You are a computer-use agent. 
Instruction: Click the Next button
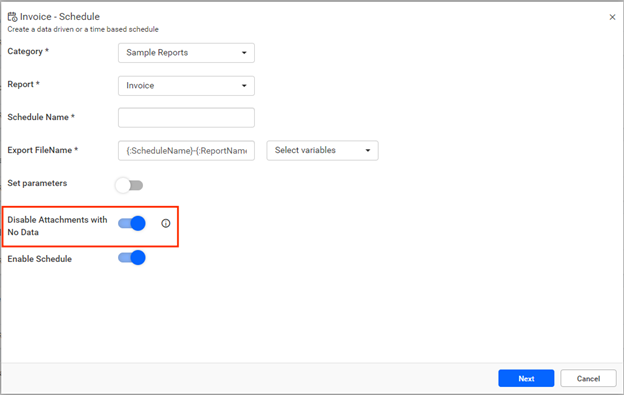click(x=526, y=378)
